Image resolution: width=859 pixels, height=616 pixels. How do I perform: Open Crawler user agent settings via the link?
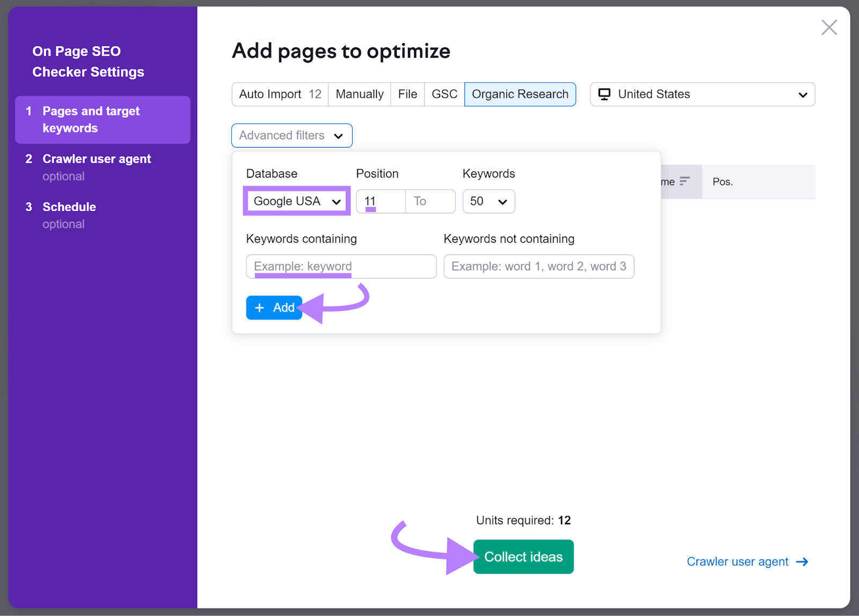[738, 561]
